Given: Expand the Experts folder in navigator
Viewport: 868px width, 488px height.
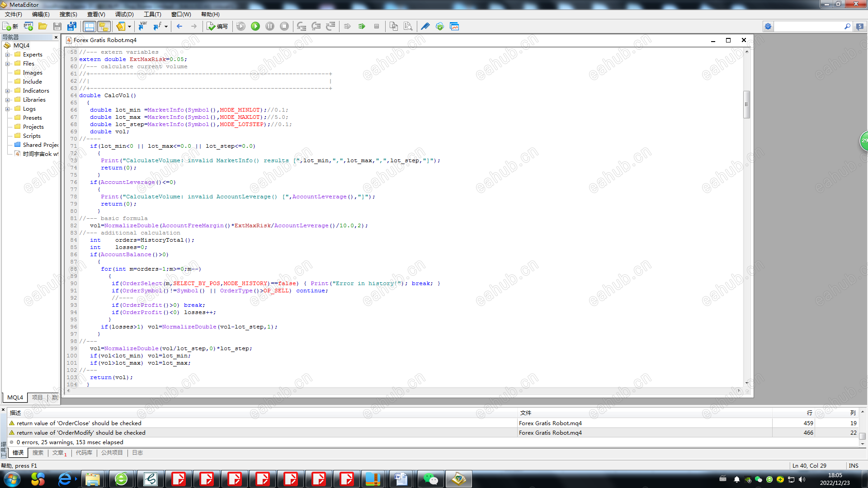Looking at the screenshot, I should click(8, 55).
